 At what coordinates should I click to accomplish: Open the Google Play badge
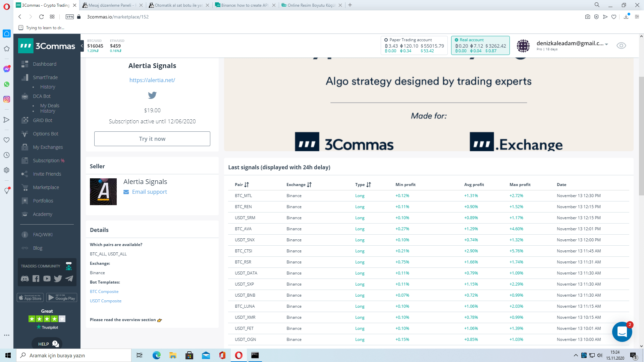click(62, 298)
